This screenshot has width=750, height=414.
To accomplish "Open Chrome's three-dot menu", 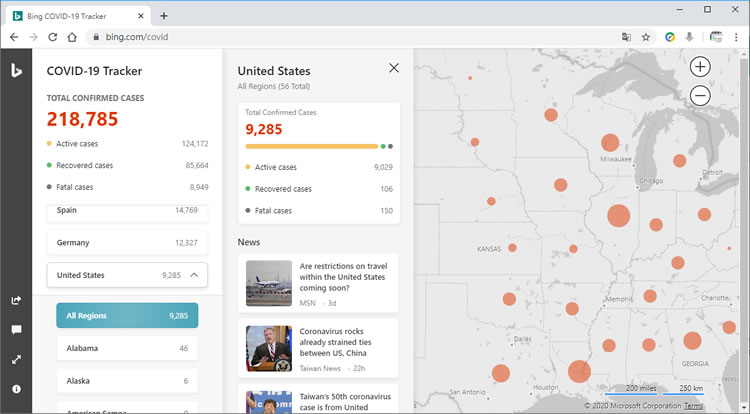I will tap(736, 37).
